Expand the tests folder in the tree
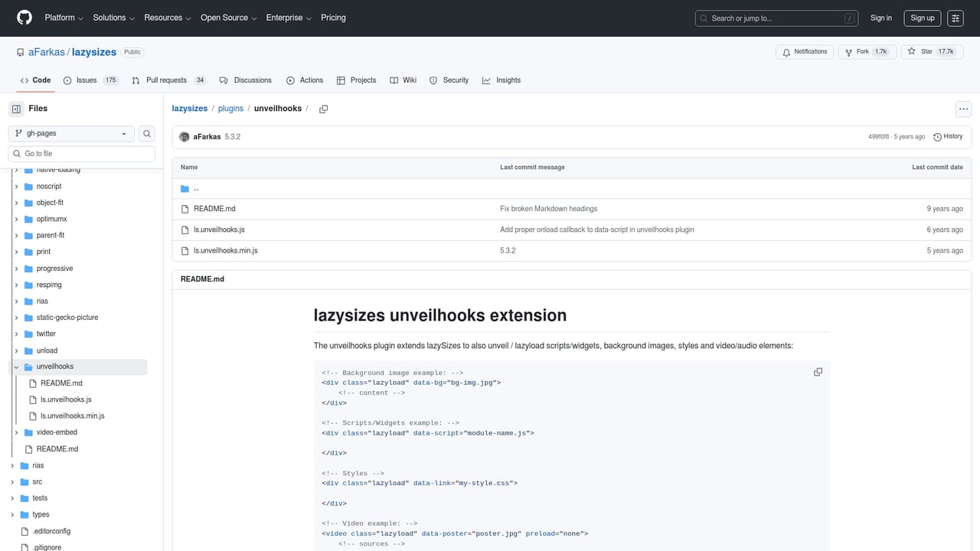The image size is (980, 551). click(12, 497)
